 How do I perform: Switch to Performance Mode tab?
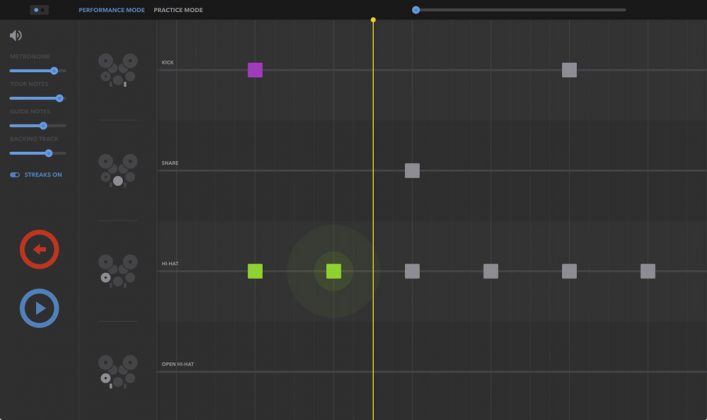[112, 10]
